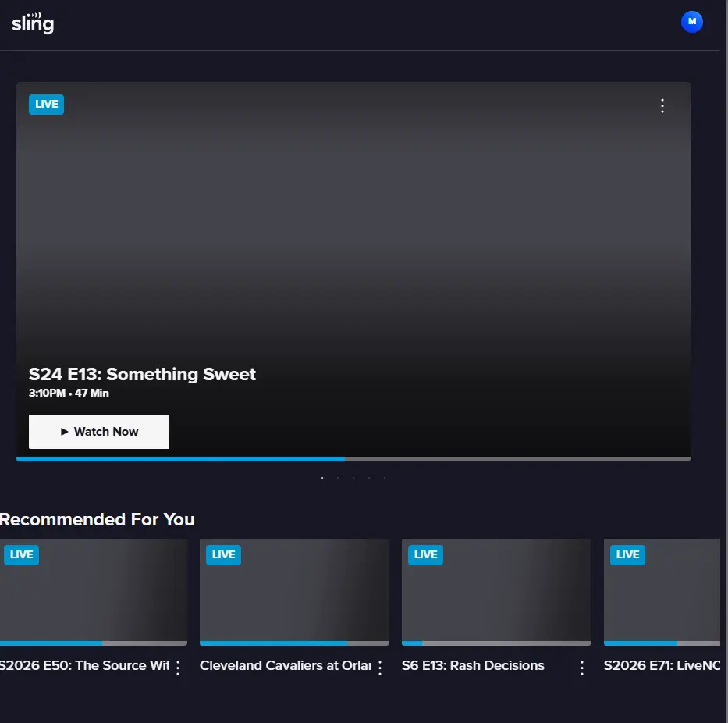Click the LIVE badge on The Source card
Viewport: 728px width, 723px height.
(x=21, y=555)
